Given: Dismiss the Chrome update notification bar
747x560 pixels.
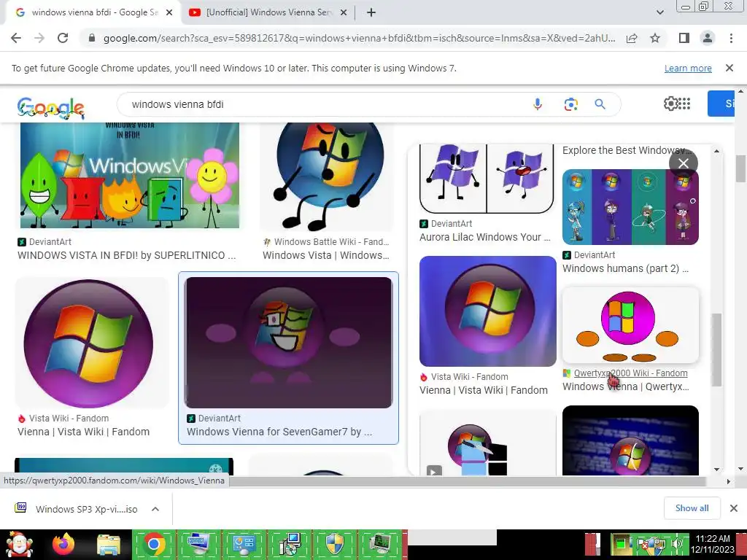Looking at the screenshot, I should tap(729, 68).
